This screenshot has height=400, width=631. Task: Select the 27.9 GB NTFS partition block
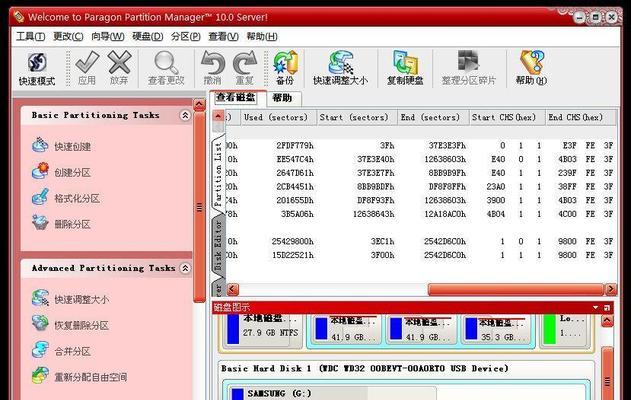(262, 330)
